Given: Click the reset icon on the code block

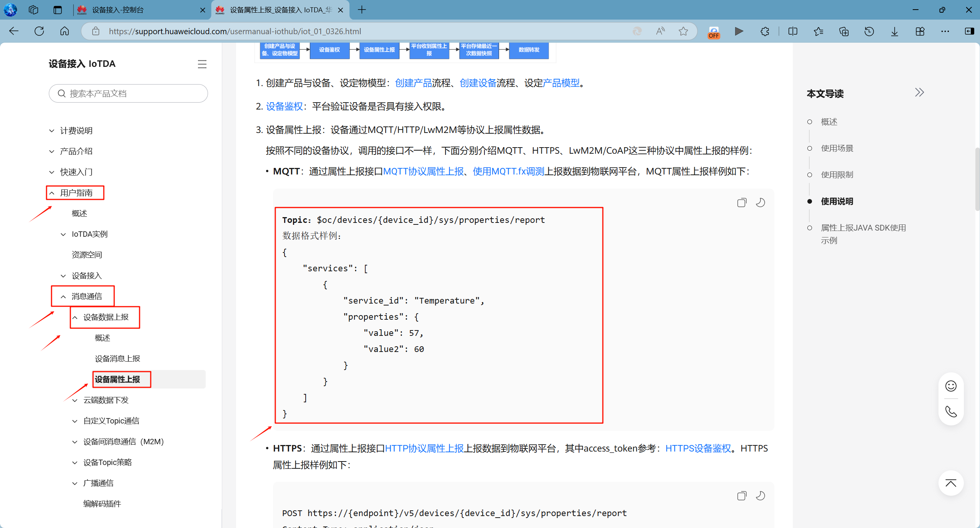Looking at the screenshot, I should click(x=760, y=203).
